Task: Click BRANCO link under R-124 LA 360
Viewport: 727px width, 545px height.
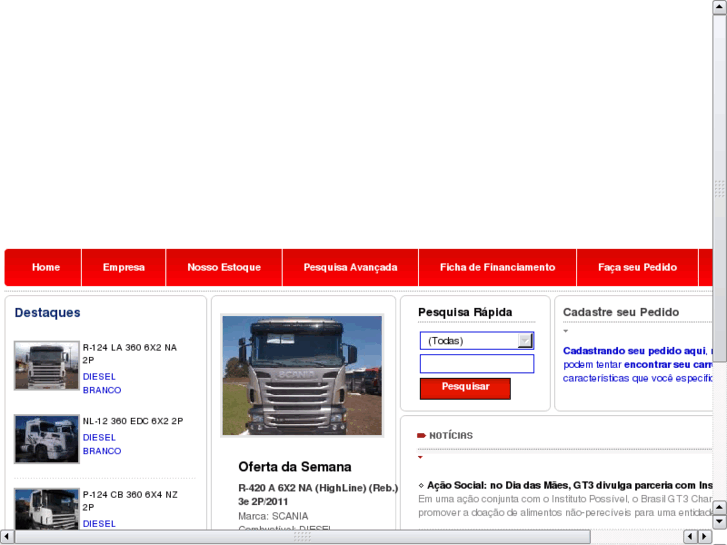Action: [102, 390]
